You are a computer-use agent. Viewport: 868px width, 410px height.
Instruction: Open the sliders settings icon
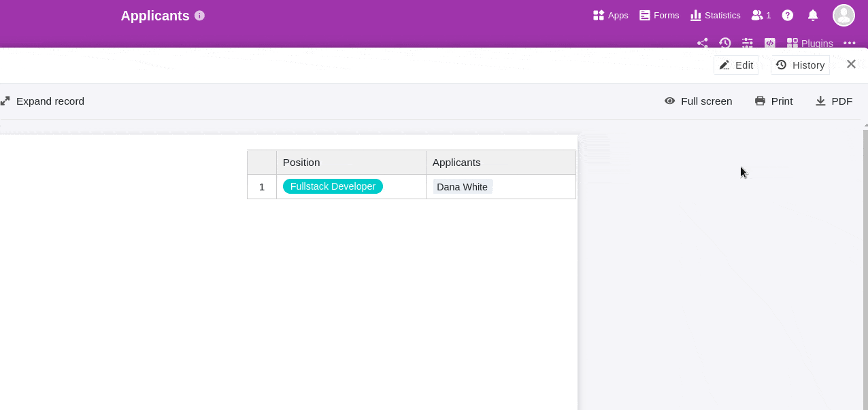[748, 43]
